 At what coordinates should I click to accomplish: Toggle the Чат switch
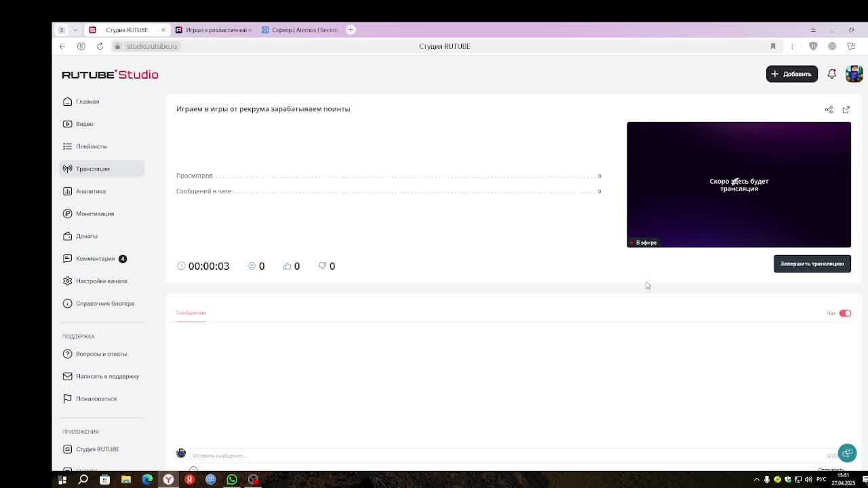[x=845, y=313]
